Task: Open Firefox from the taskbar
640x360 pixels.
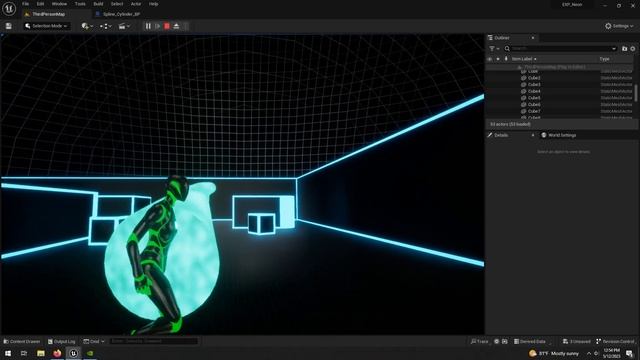Action: pos(57,353)
